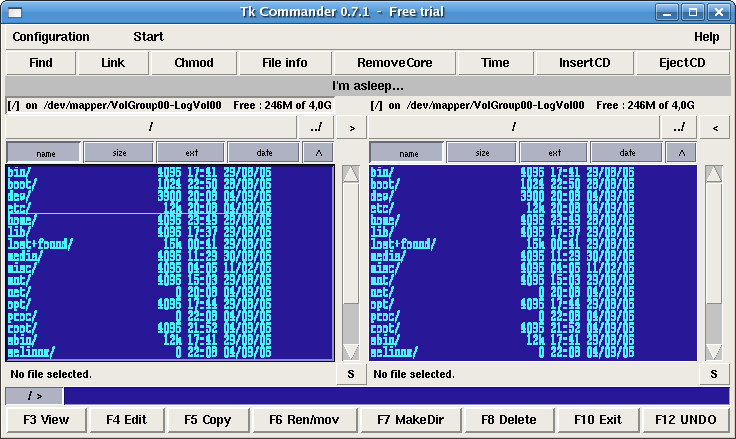The width and height of the screenshot is (736, 439).
Task: Click F12 UNDO button
Action: coord(686,420)
